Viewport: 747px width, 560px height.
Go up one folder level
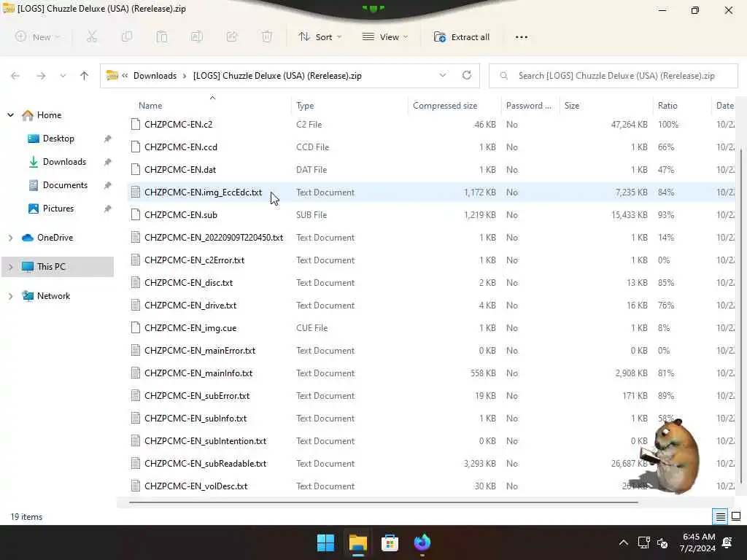coord(85,76)
